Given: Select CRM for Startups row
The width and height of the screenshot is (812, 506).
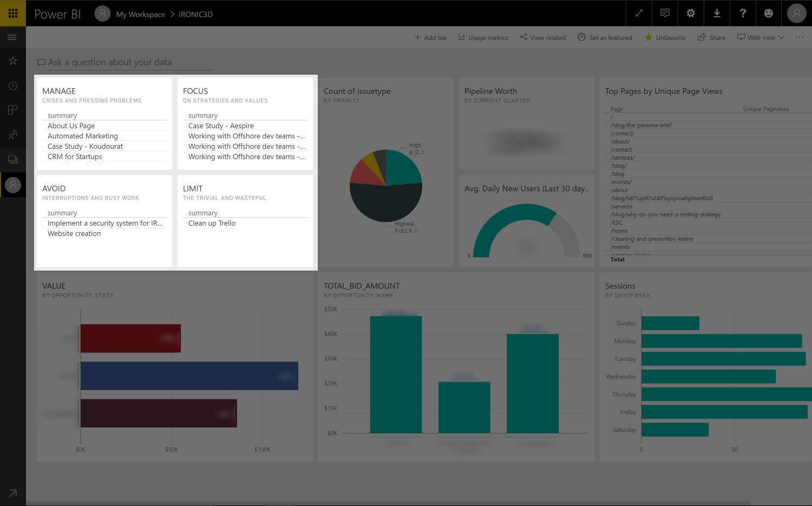Looking at the screenshot, I should click(x=104, y=156).
